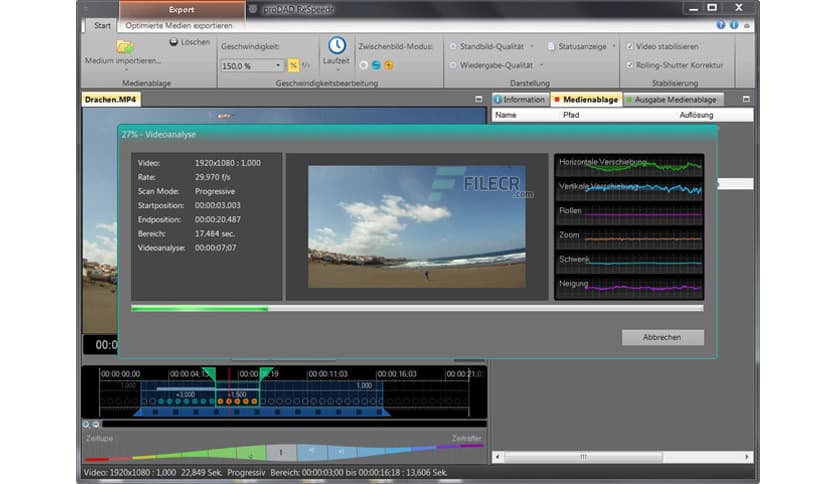Viewport: 836px width, 484px height.
Task: Open the Laufzeit clock icon
Action: (337, 46)
